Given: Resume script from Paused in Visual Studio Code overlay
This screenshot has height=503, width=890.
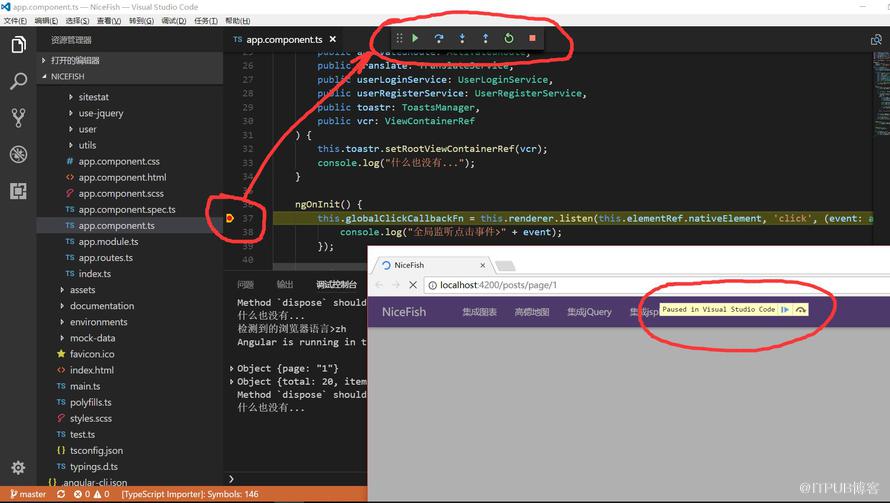Looking at the screenshot, I should (x=785, y=309).
